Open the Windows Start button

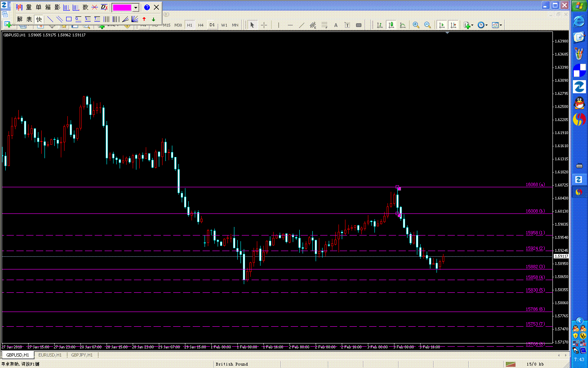click(579, 6)
